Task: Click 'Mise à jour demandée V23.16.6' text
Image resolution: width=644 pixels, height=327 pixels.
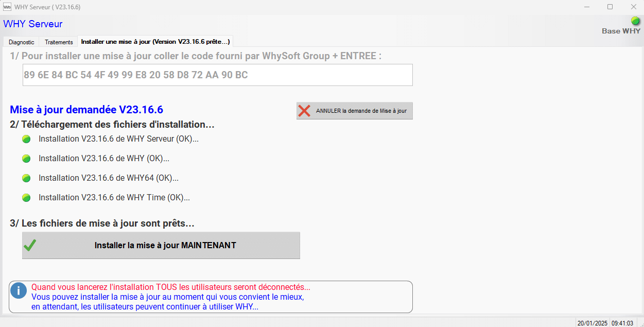Action: click(86, 109)
